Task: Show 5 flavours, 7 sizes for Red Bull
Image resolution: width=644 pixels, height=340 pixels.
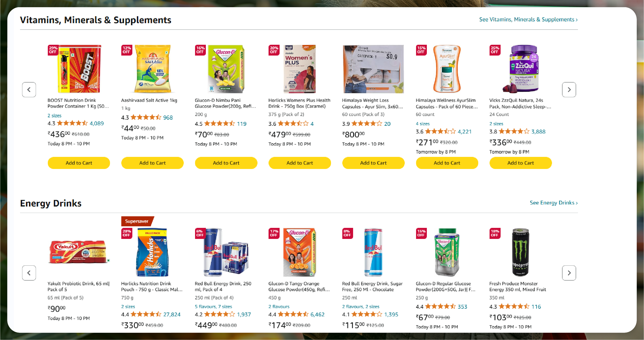Action: point(213,307)
